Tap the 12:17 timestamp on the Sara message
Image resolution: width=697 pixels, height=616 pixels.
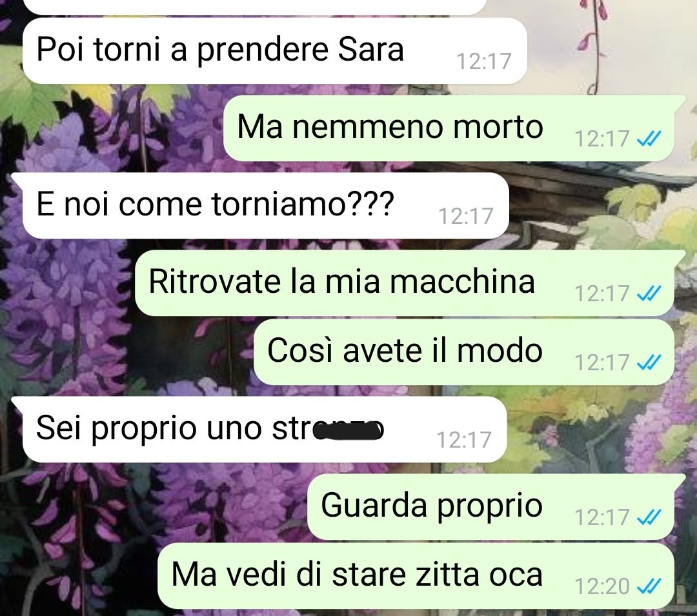coord(484,61)
